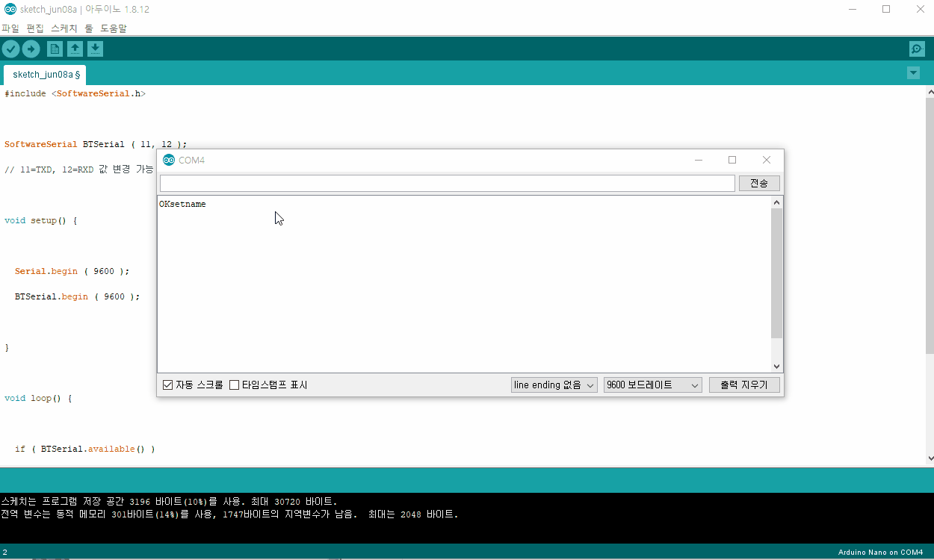Select the sketch_jun08a tab
Image resolution: width=934 pixels, height=560 pixels.
46,75
